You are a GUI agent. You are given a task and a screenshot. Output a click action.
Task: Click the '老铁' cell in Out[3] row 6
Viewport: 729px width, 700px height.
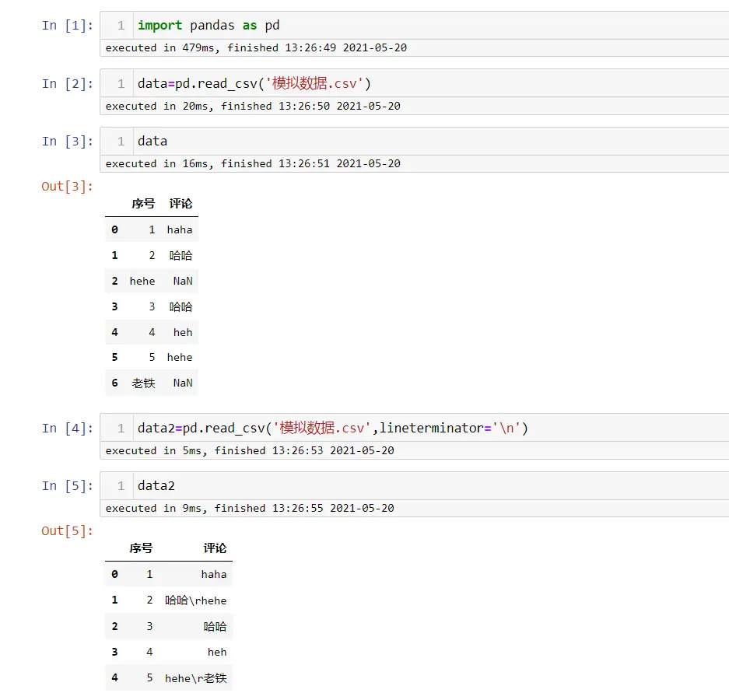point(143,383)
